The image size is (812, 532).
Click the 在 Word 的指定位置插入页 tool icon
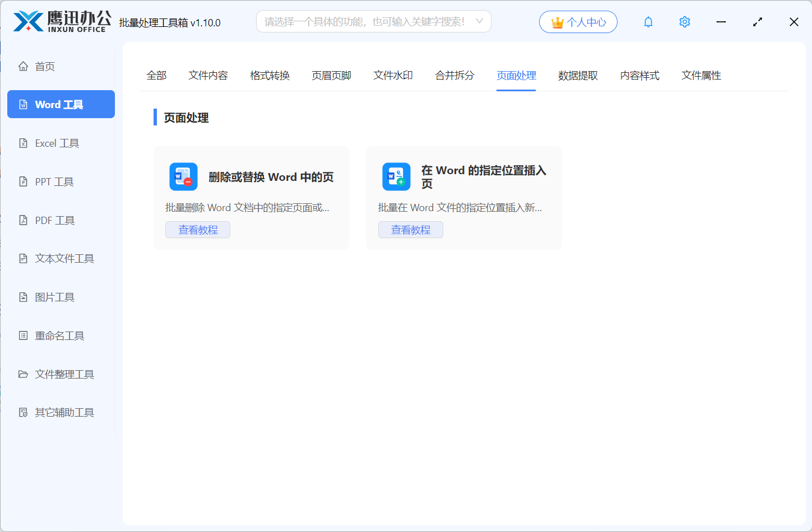(396, 176)
